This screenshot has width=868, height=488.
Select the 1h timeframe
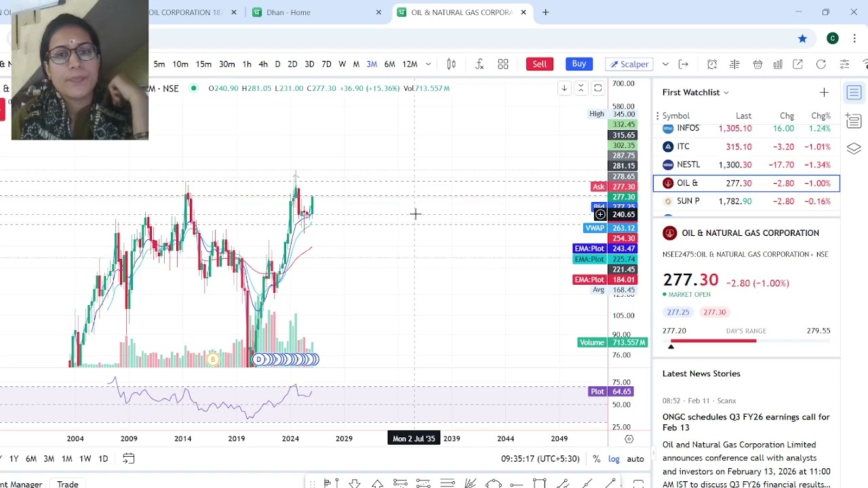pos(247,64)
